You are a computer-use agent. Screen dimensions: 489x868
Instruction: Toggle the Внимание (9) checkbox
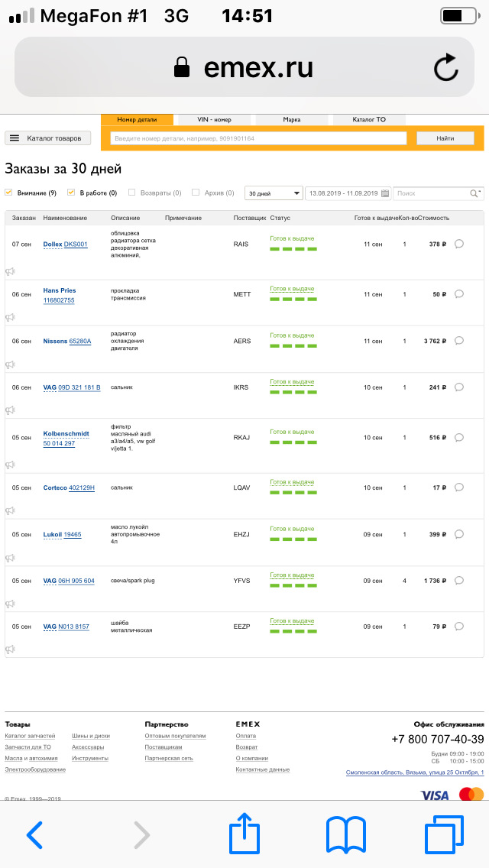(8, 193)
